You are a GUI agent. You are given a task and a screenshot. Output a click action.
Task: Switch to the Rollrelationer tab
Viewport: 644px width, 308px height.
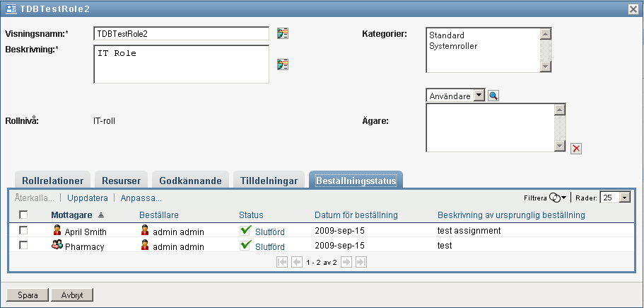coord(53,181)
